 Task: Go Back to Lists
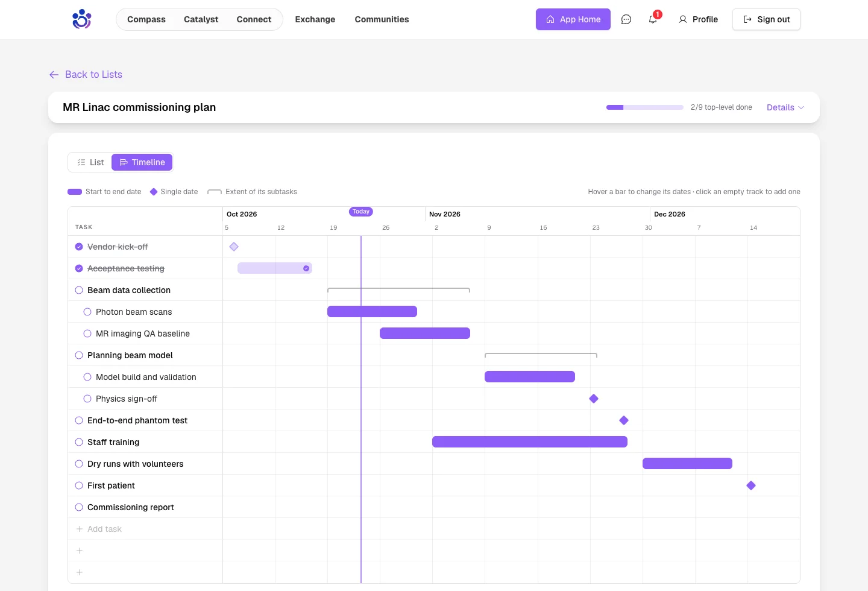[x=86, y=75]
